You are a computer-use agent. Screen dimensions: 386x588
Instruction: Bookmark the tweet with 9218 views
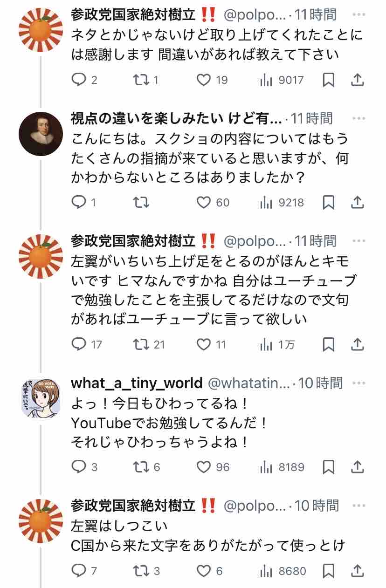(x=329, y=203)
